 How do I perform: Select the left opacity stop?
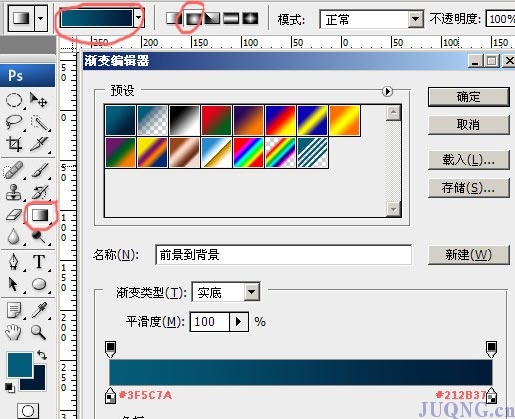pyautogui.click(x=110, y=349)
